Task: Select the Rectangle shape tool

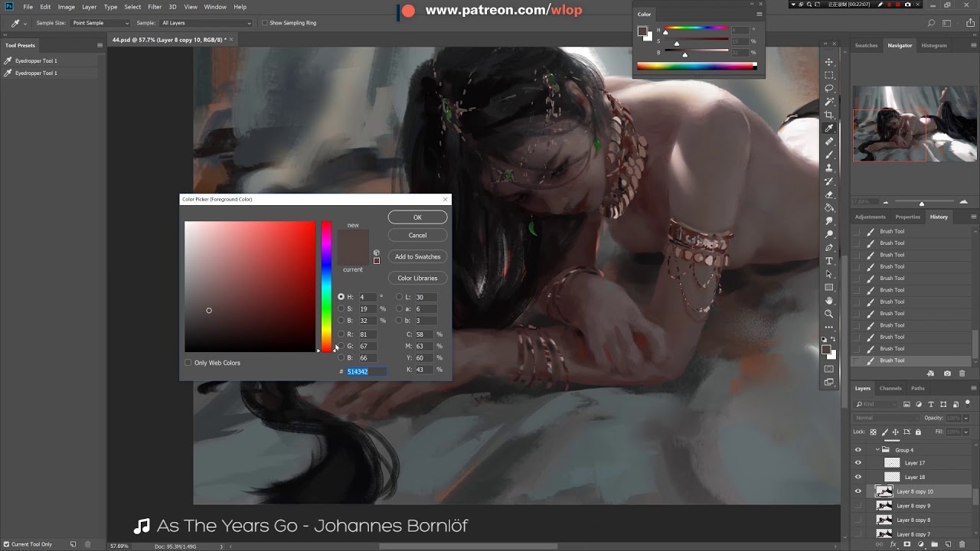Action: coord(829,288)
